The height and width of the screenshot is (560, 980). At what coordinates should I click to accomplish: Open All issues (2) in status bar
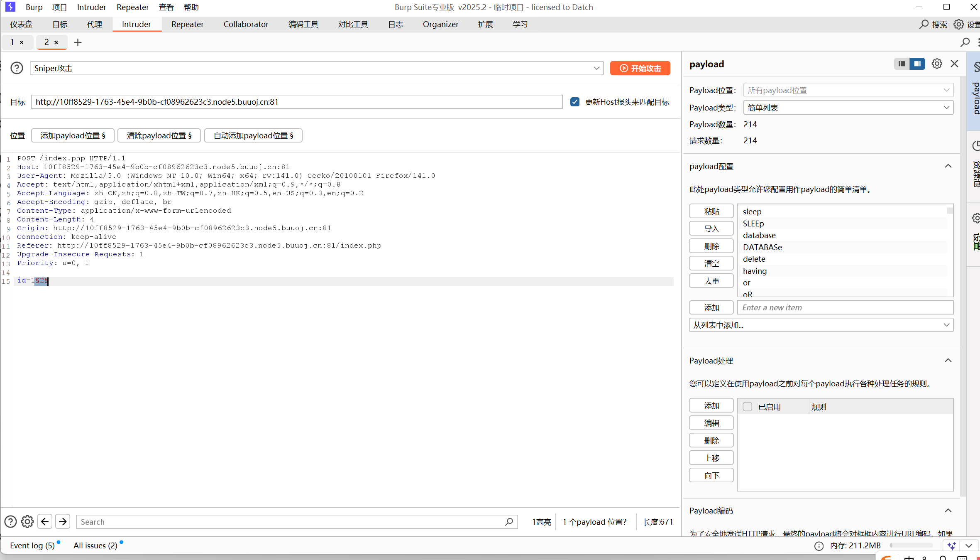coord(95,545)
